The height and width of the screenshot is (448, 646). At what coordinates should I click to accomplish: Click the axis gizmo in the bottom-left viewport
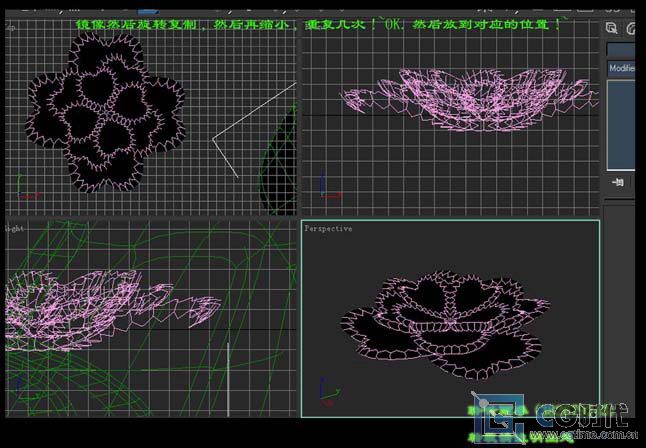[x=18, y=390]
